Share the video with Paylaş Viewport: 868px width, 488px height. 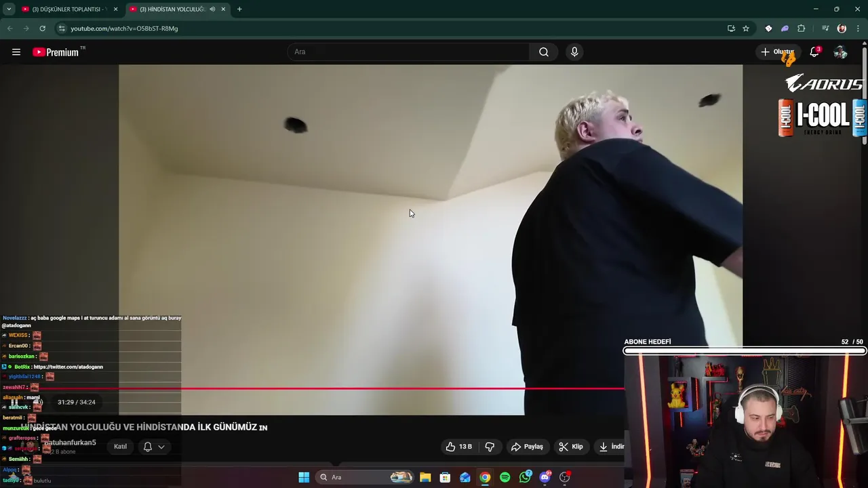click(x=527, y=447)
